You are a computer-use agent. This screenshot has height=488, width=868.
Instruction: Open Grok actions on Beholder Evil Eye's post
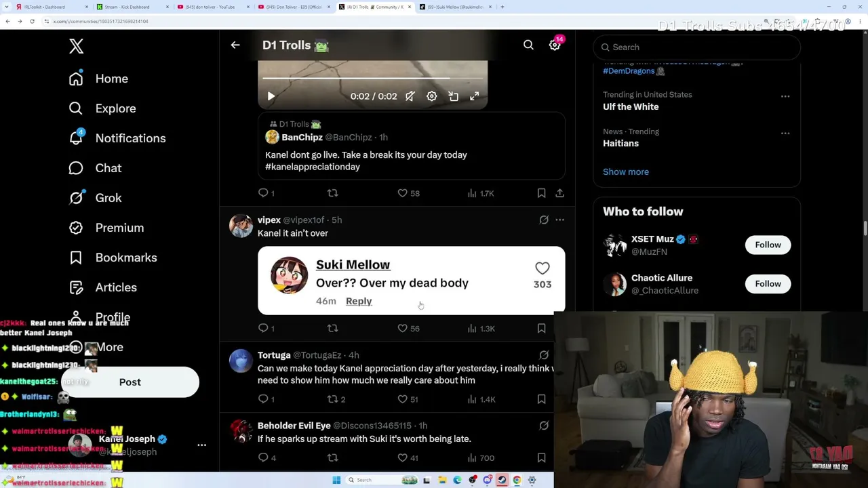tap(544, 425)
